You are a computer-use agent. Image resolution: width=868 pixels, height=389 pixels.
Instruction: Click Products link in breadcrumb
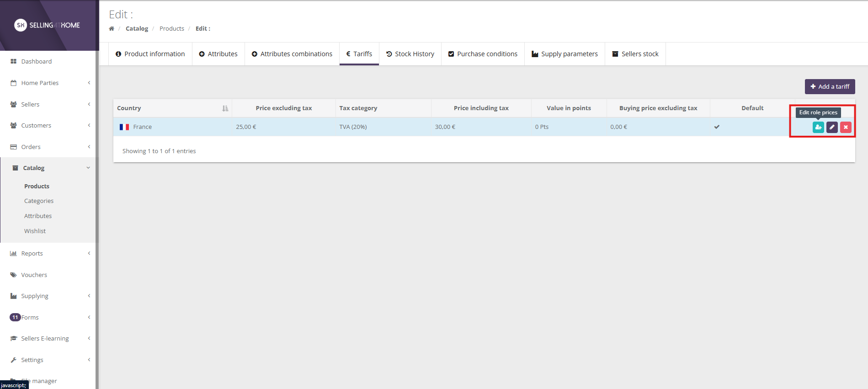pos(172,28)
